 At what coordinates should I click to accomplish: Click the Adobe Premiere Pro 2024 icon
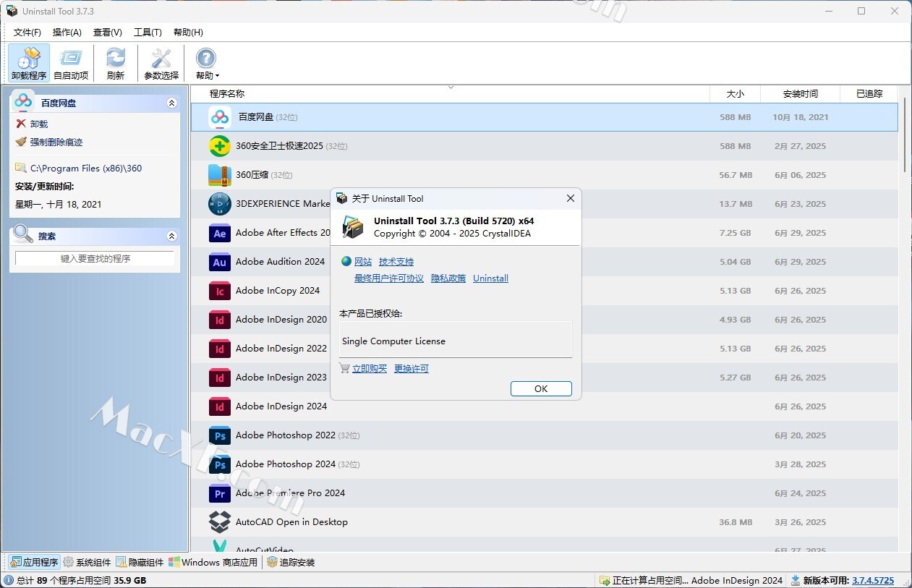pyautogui.click(x=220, y=493)
